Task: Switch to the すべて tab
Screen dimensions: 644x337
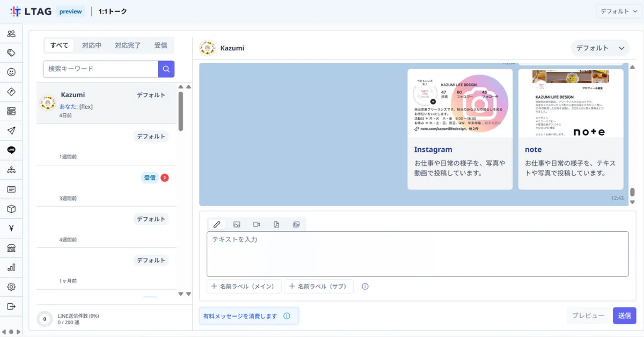Action: coord(60,45)
